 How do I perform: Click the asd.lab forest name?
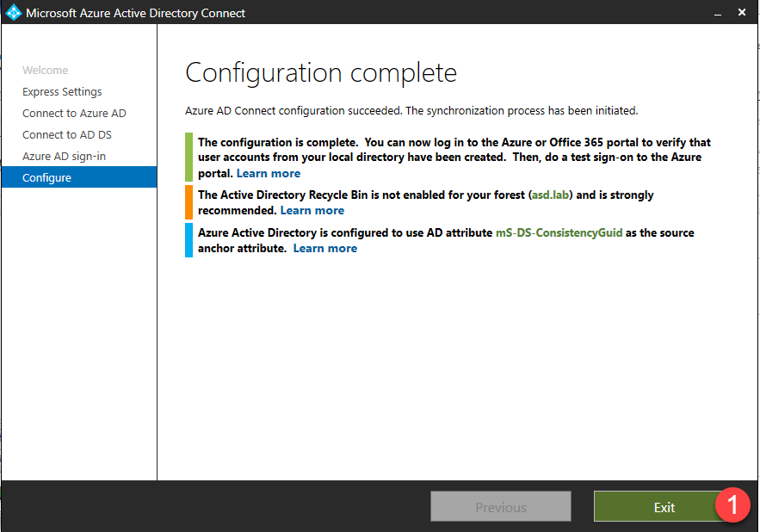[551, 195]
